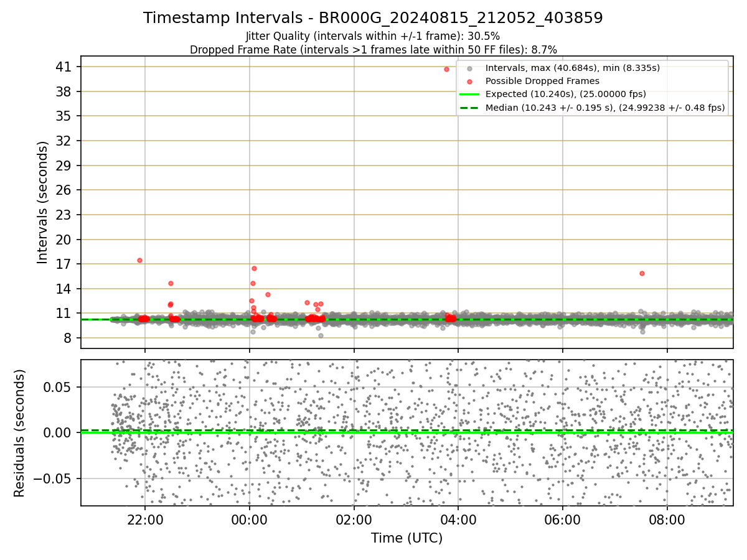Click legend entry 'Intervals, max (40.684s), min (8.335s)'
The width and height of the screenshot is (747, 560).
pyautogui.click(x=573, y=68)
